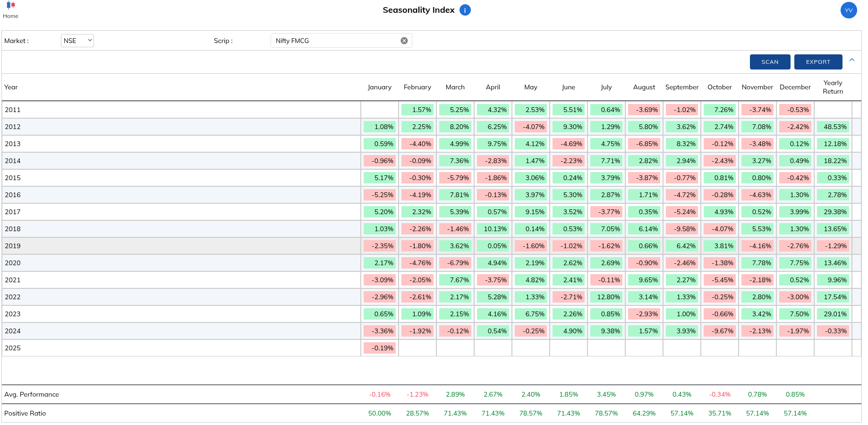
Task: Click the -5.79% March 2015 cell
Action: pyautogui.click(x=455, y=178)
